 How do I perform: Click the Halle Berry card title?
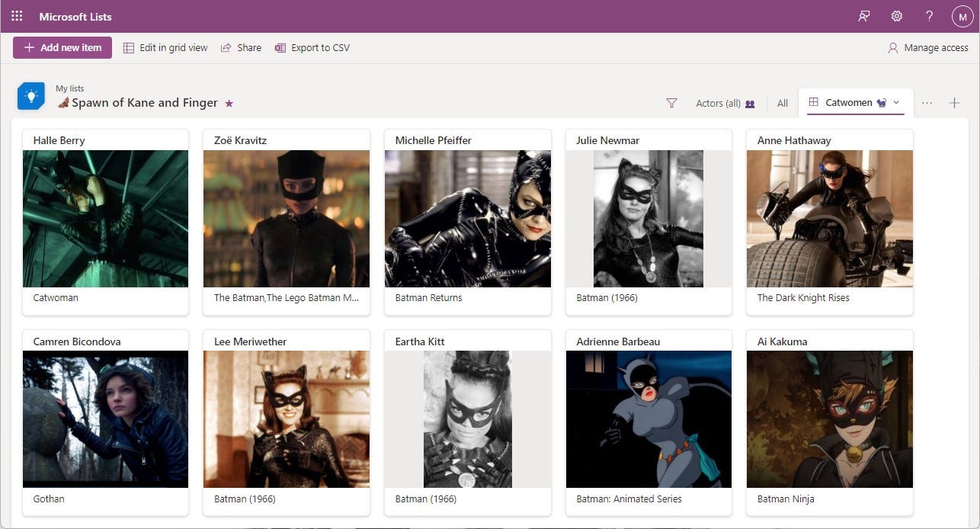point(59,140)
